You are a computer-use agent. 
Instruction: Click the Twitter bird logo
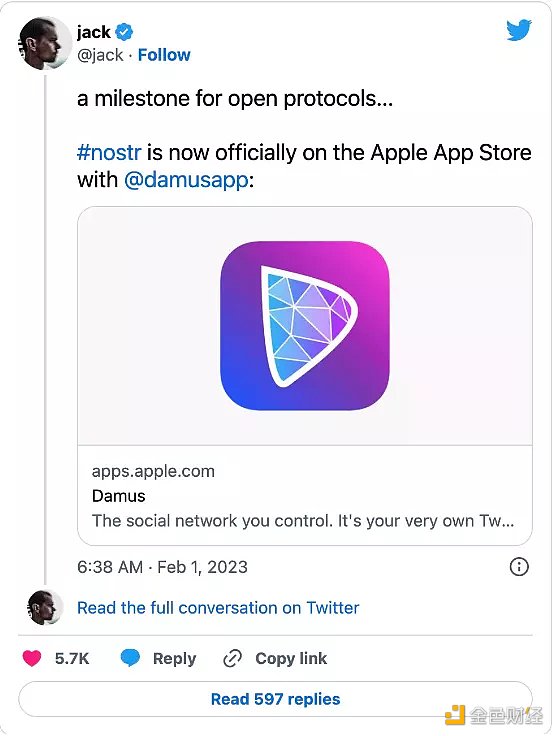[x=519, y=31]
